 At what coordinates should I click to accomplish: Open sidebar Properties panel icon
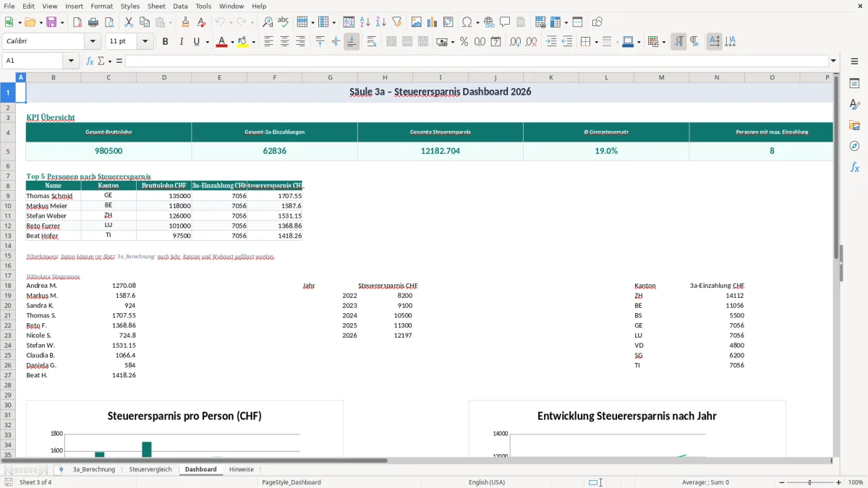pos(854,83)
